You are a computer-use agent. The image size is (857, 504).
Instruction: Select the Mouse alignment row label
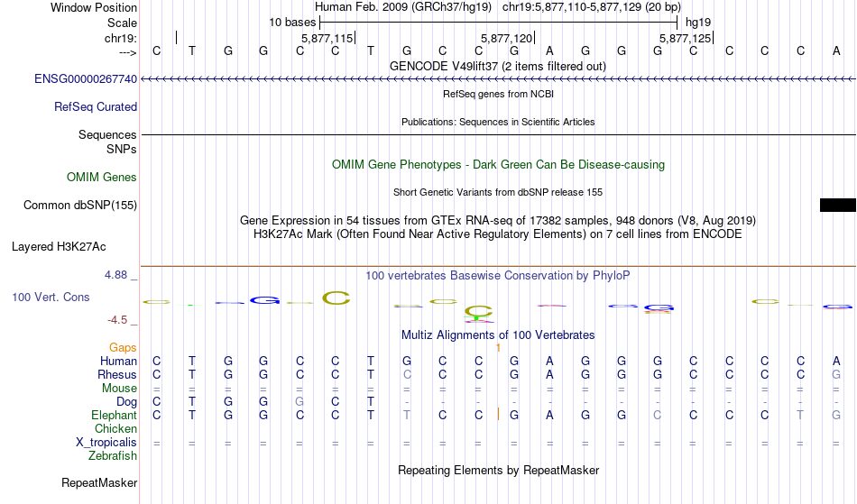click(x=119, y=389)
